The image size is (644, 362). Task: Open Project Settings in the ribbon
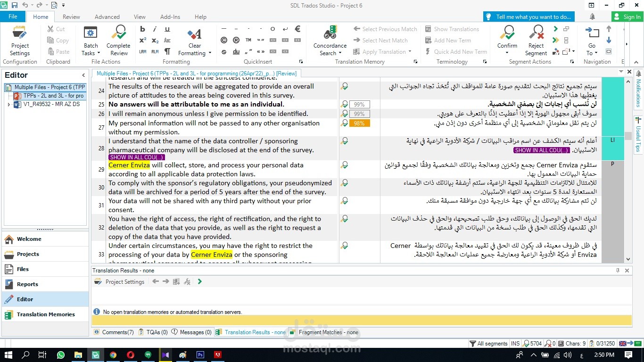point(20,41)
